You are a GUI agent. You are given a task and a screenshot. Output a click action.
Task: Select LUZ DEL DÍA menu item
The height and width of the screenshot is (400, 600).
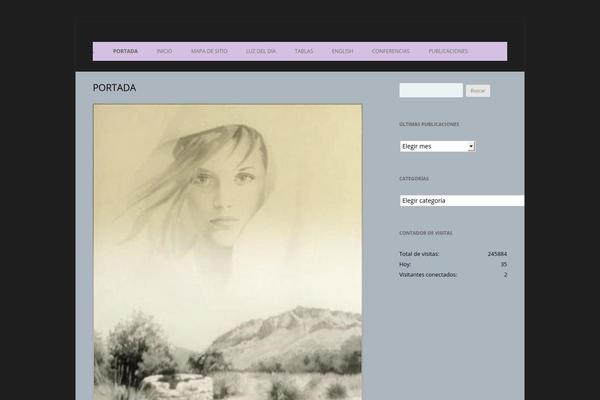coord(261,51)
